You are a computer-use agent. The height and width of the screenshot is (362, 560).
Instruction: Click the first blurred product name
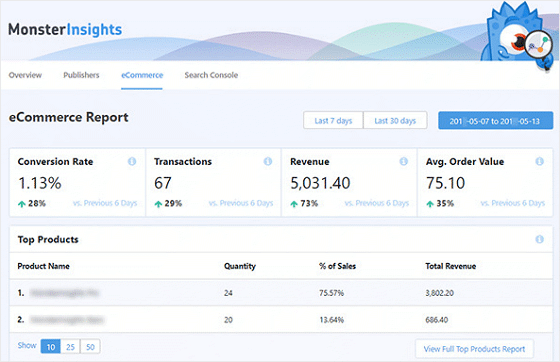64,293
